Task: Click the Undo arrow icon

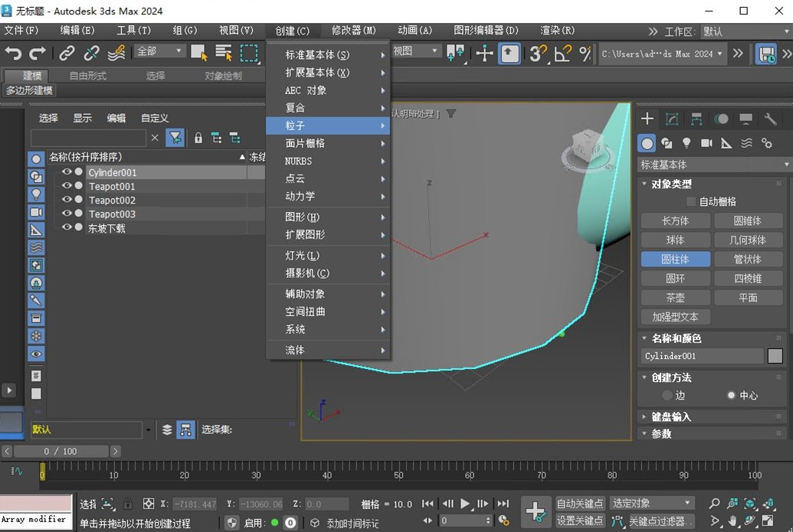Action: coord(13,53)
